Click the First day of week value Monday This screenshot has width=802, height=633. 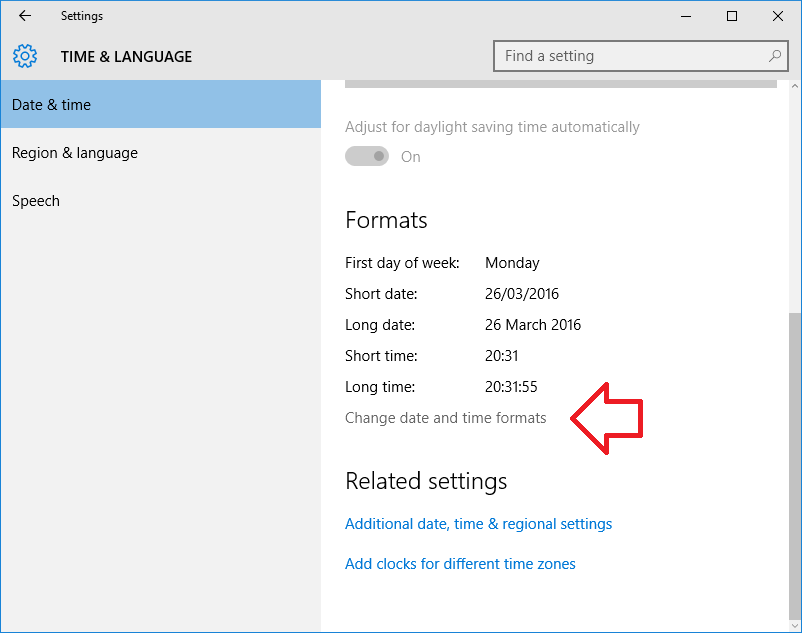click(512, 263)
